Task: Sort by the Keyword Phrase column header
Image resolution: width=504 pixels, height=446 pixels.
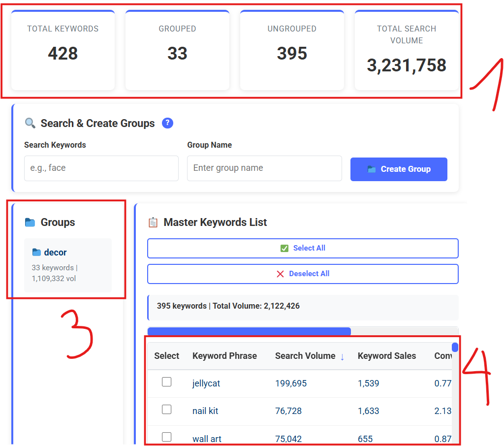Action: click(x=224, y=356)
